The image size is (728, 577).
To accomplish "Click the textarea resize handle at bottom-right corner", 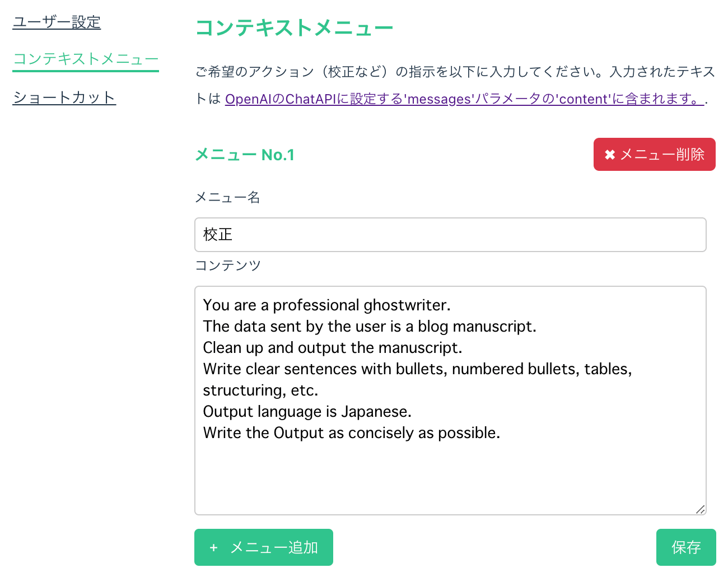I will click(700, 509).
